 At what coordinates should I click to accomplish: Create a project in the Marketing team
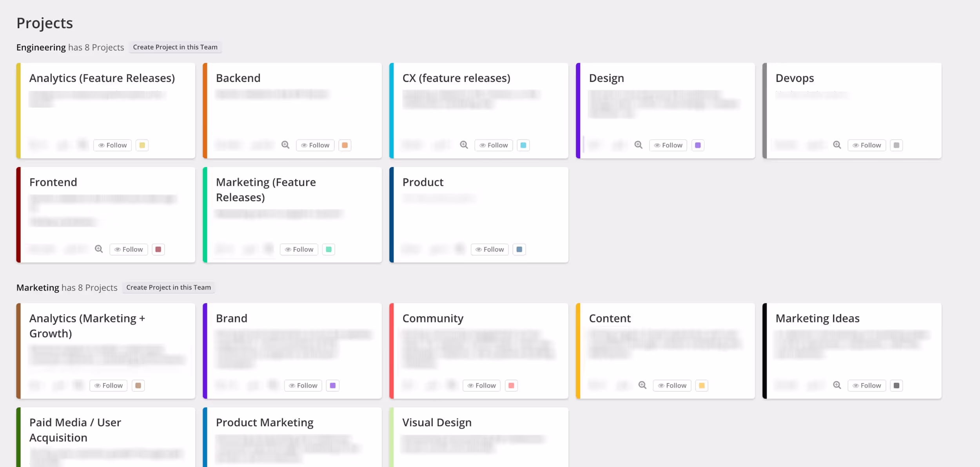point(168,288)
